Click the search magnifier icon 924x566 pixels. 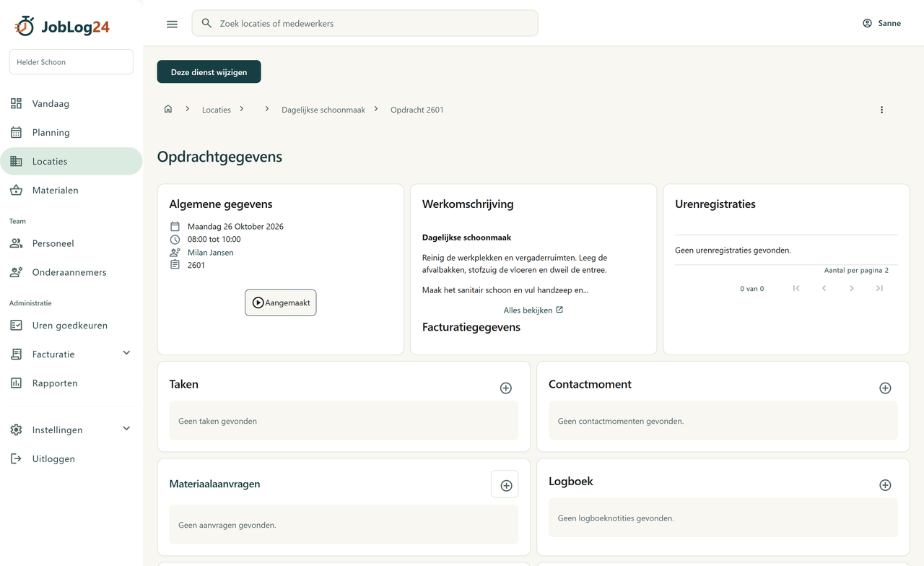pos(206,23)
